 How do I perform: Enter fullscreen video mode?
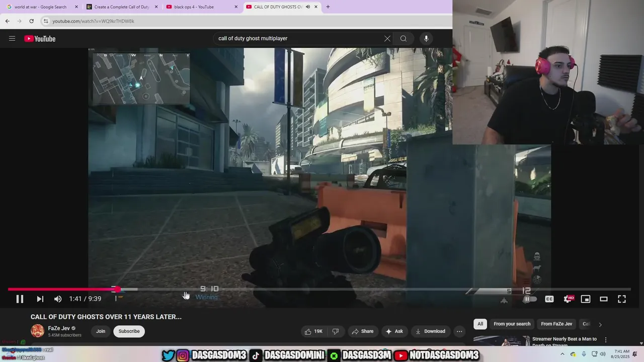click(622, 299)
